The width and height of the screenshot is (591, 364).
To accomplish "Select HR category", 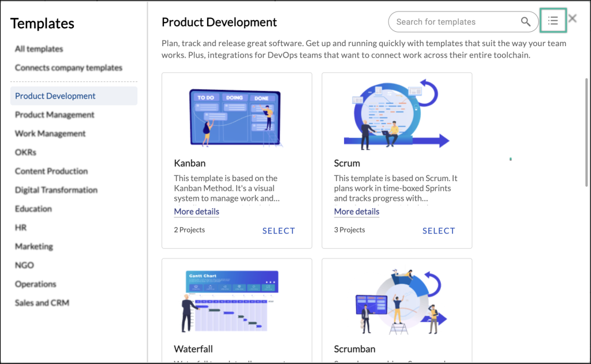I will point(21,228).
